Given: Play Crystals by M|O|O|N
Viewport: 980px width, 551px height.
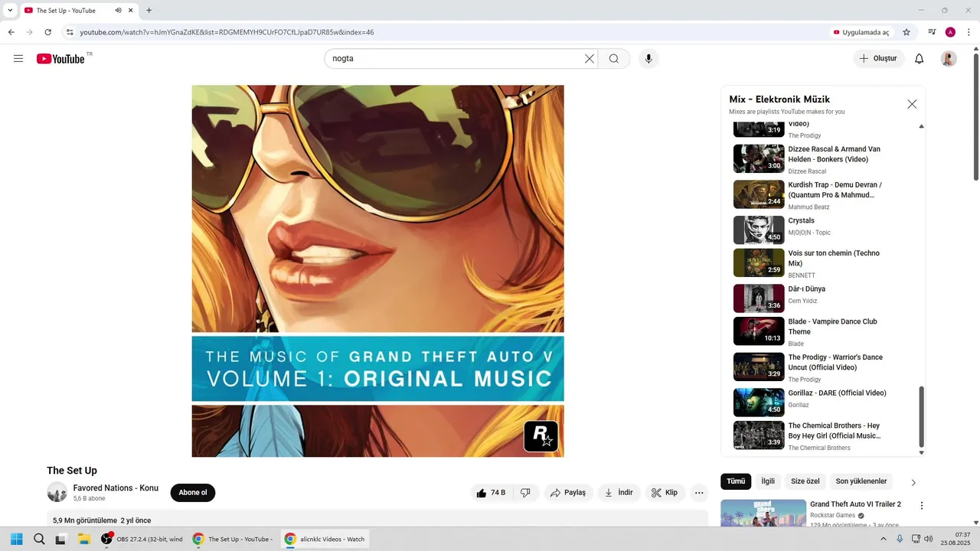Looking at the screenshot, I should point(823,230).
